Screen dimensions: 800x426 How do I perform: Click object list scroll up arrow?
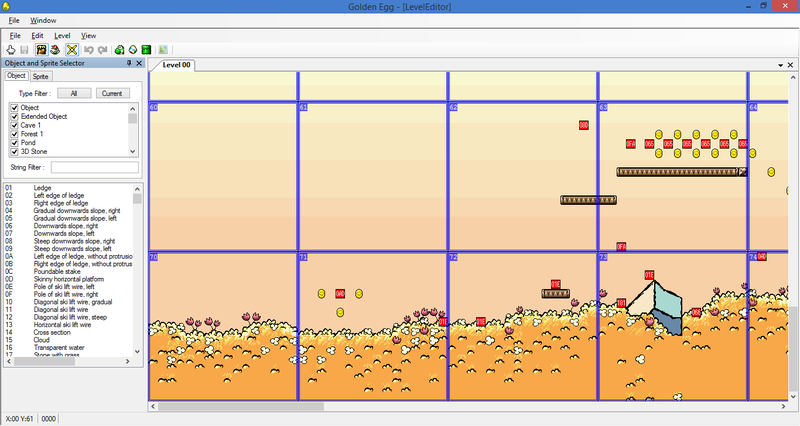click(137, 188)
